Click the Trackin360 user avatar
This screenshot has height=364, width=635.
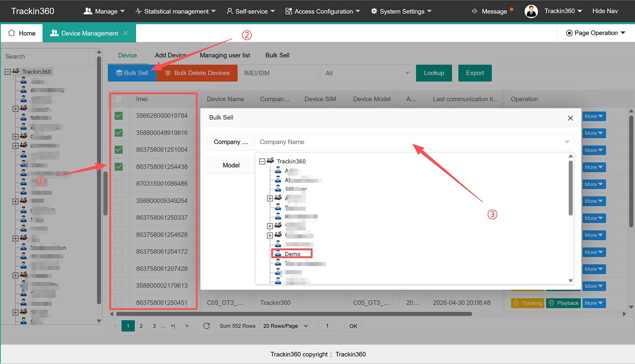[531, 11]
